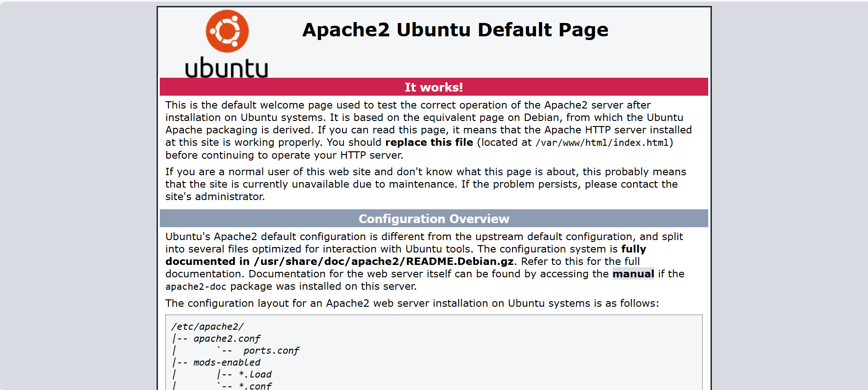Click the orange Ubuntu circle logo
868x390 pixels.
[x=227, y=31]
